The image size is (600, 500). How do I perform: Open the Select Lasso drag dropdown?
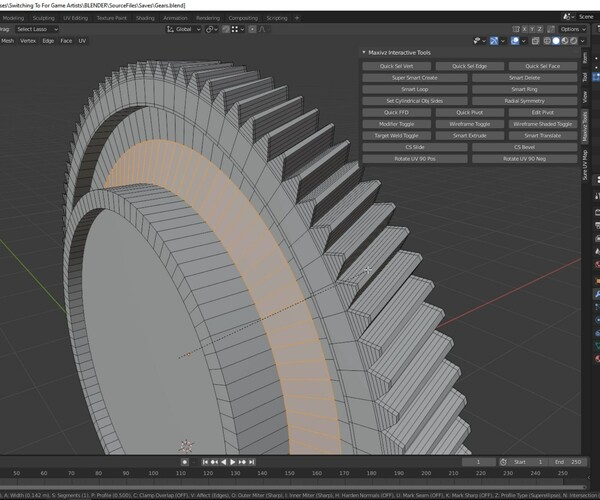click(x=37, y=29)
